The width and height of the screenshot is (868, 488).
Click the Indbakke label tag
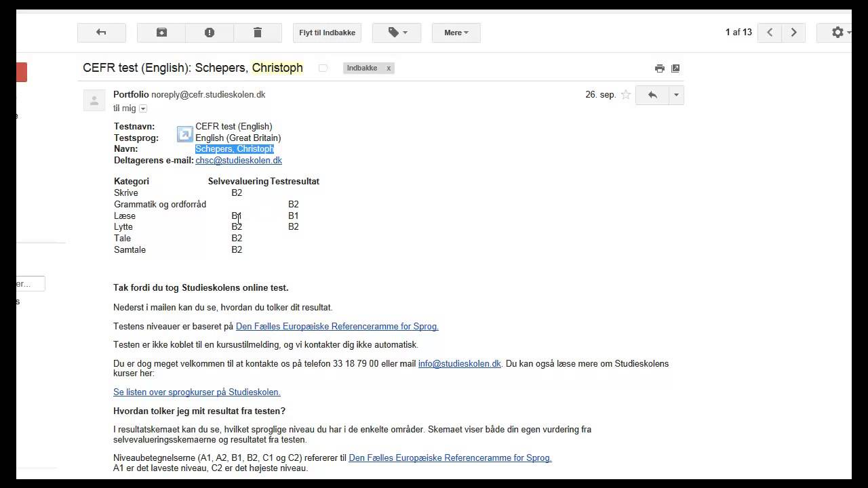coord(362,68)
